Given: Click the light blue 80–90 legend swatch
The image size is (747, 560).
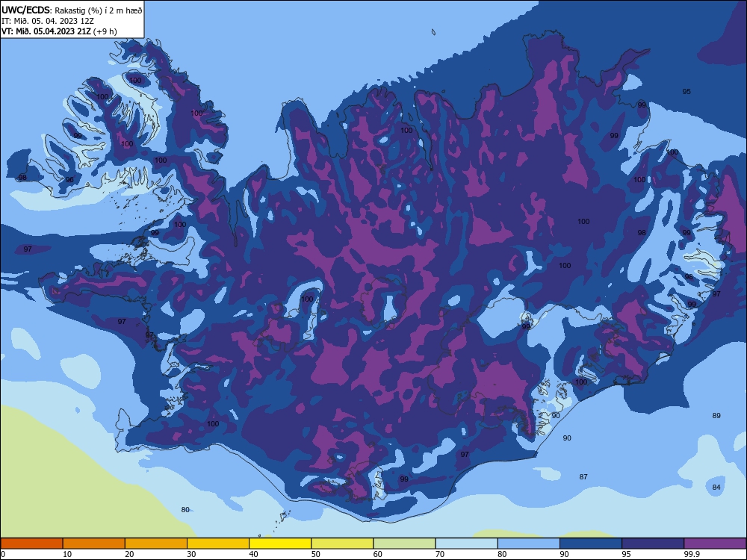Looking at the screenshot, I should coord(529,544).
